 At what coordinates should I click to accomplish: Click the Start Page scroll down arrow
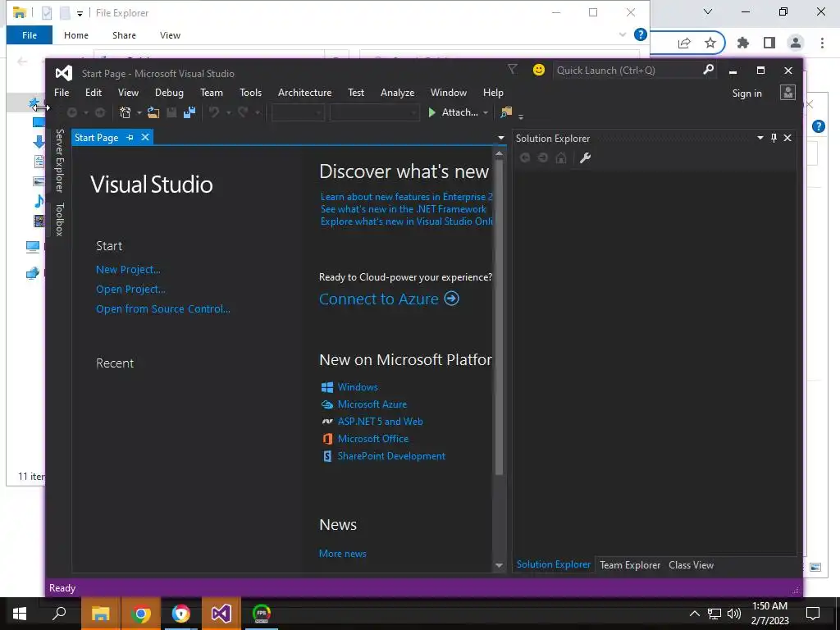tap(499, 565)
